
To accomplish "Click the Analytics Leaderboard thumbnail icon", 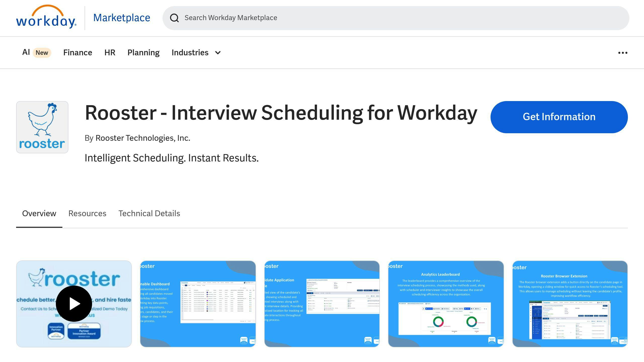I will click(x=446, y=304).
